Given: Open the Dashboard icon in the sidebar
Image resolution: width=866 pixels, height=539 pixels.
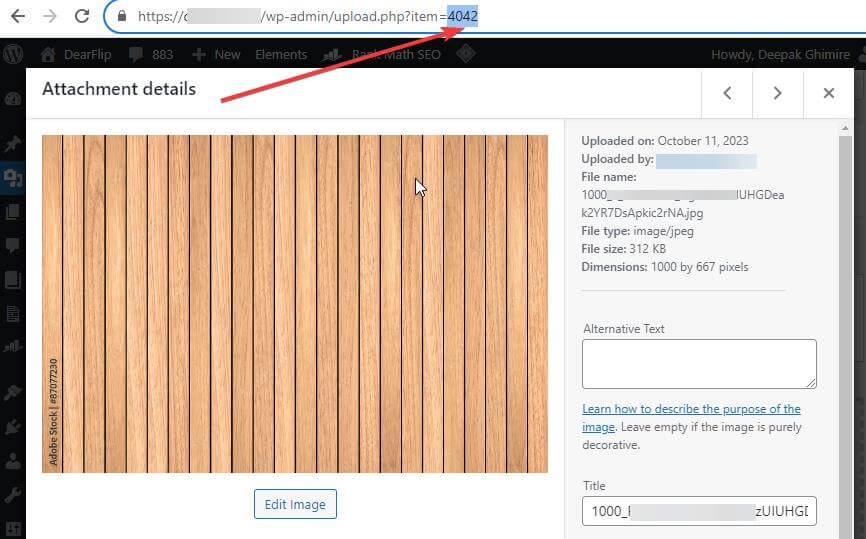Looking at the screenshot, I should [13, 100].
